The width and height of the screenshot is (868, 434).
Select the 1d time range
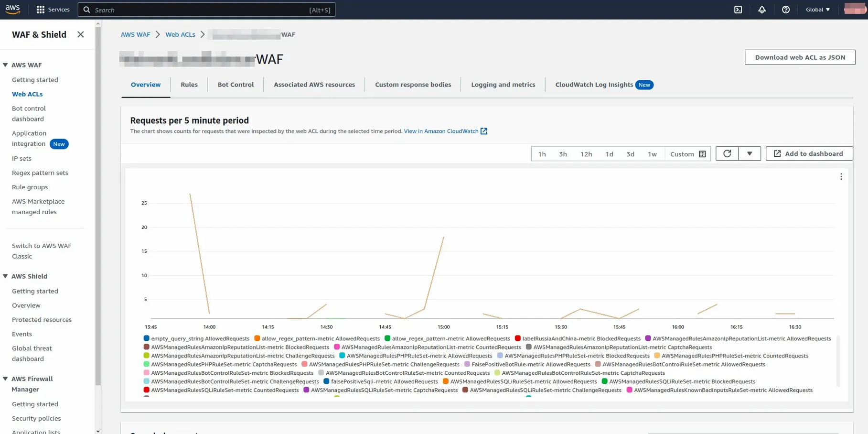click(x=609, y=154)
